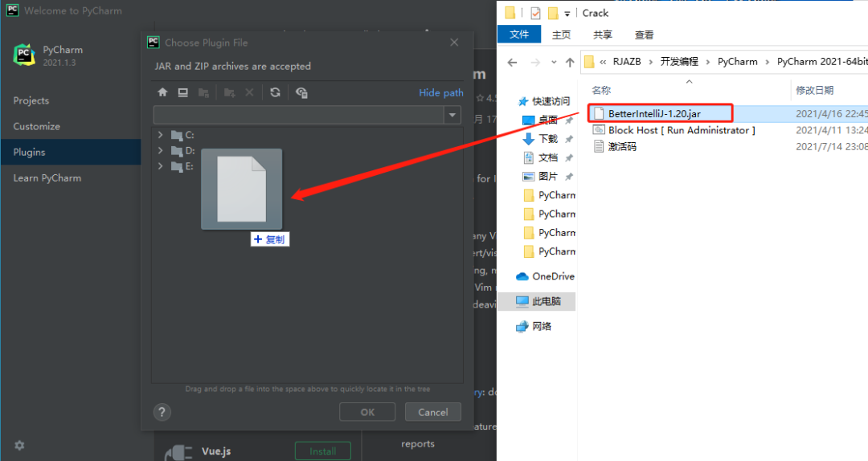Expand the C: drive node

161,134
